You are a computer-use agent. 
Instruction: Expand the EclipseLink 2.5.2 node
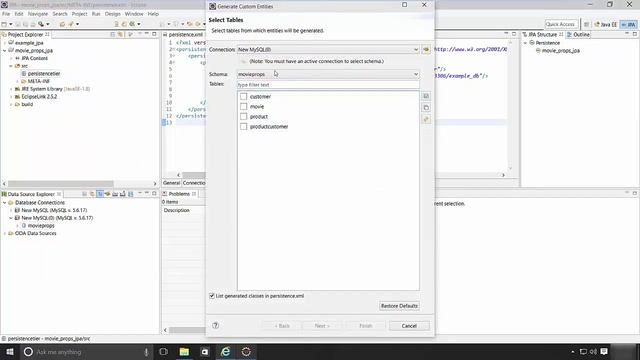point(11,97)
